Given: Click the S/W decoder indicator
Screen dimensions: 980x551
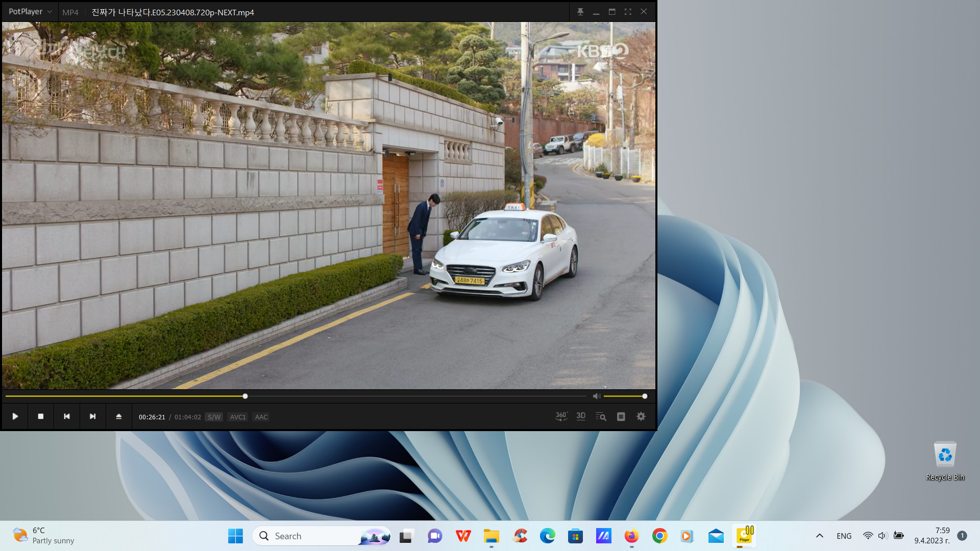Looking at the screenshot, I should 214,417.
